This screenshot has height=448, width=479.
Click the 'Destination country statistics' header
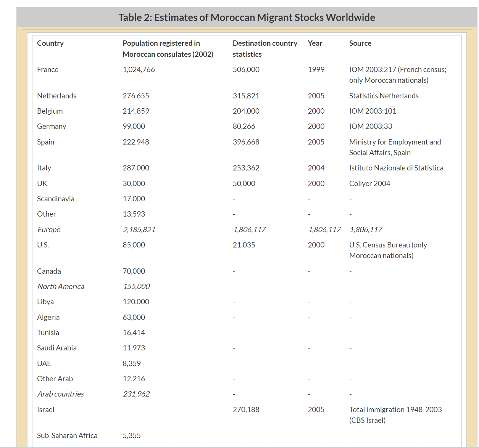click(265, 49)
